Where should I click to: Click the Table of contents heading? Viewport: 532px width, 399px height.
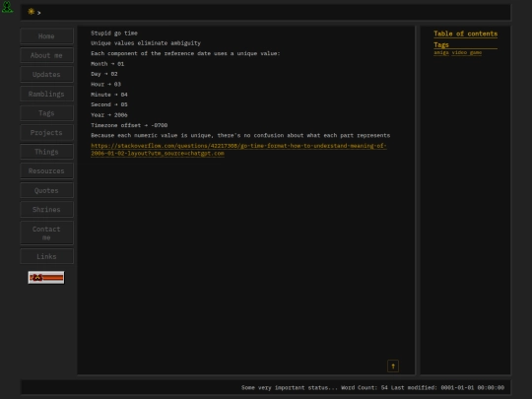coord(465,33)
